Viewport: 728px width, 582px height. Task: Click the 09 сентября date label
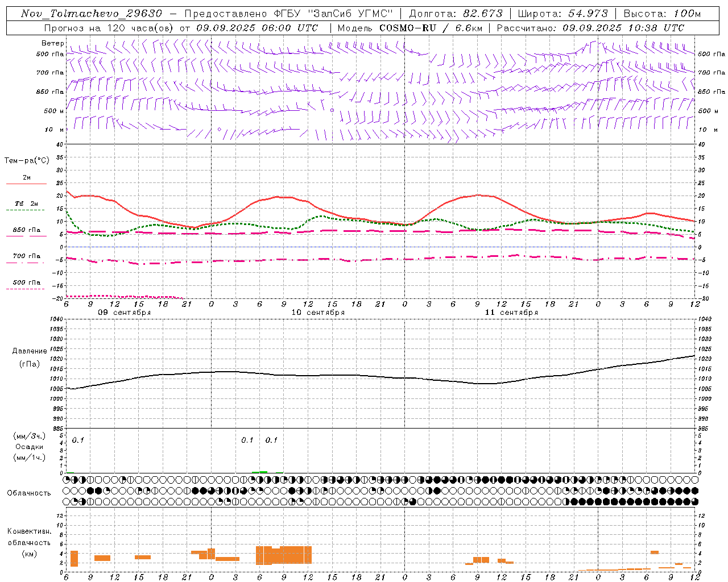(124, 313)
